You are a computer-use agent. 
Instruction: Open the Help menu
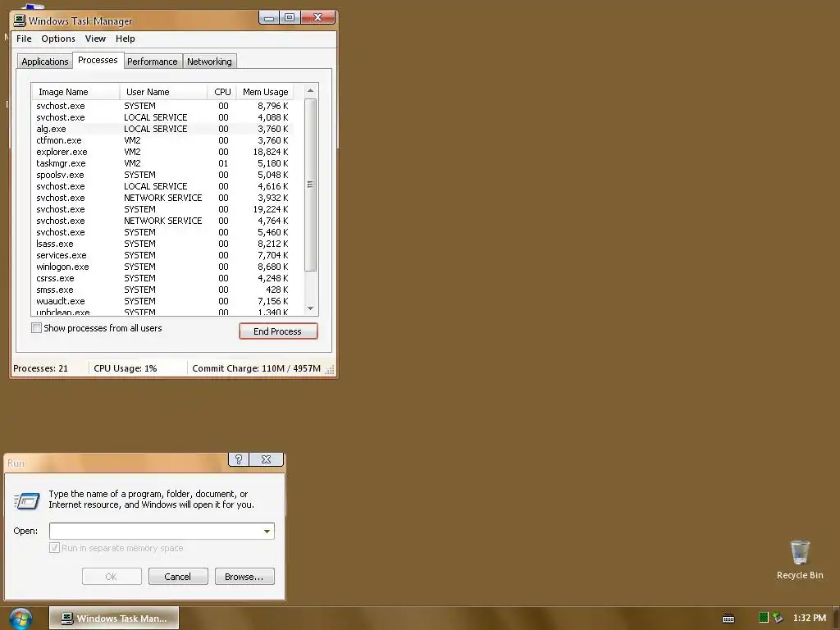(126, 39)
